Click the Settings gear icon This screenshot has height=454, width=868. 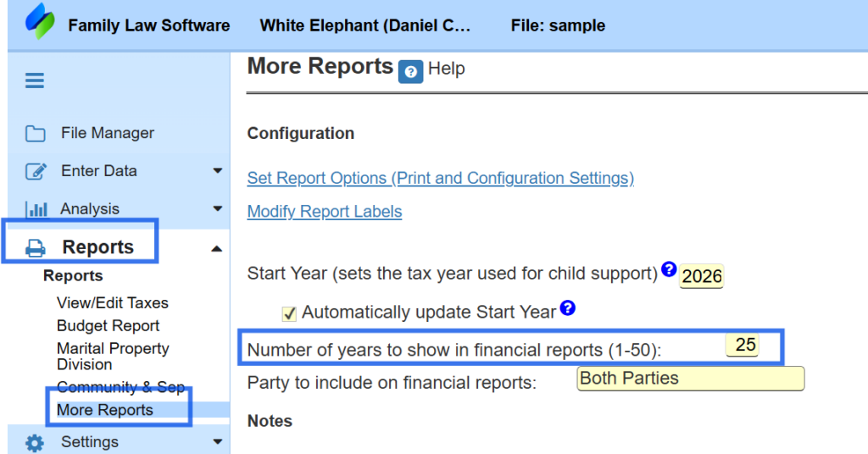35,442
